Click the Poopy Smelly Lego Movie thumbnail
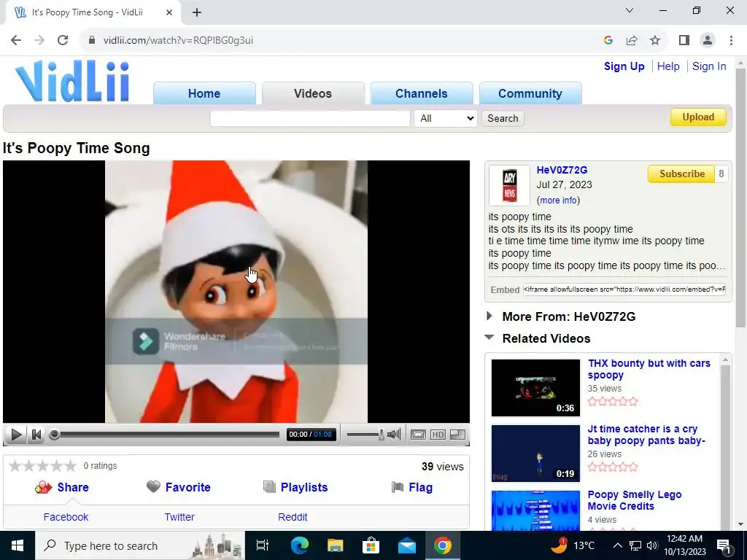This screenshot has width=747, height=560. click(x=535, y=510)
